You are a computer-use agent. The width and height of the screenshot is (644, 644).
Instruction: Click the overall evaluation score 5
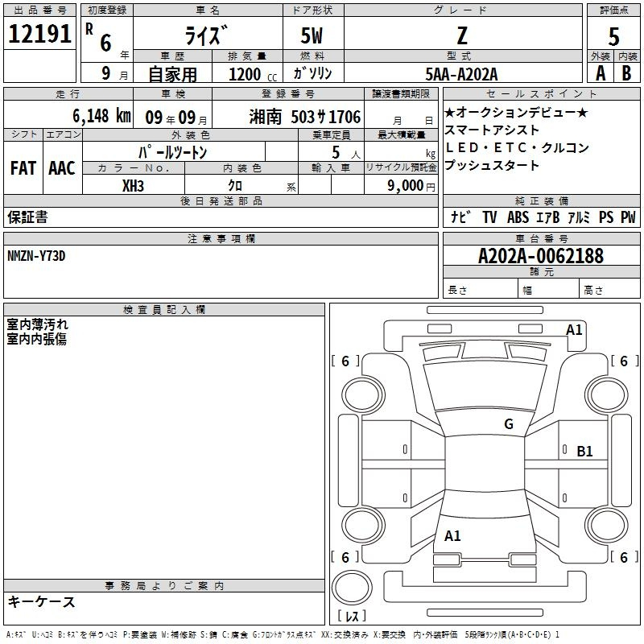[x=613, y=37]
